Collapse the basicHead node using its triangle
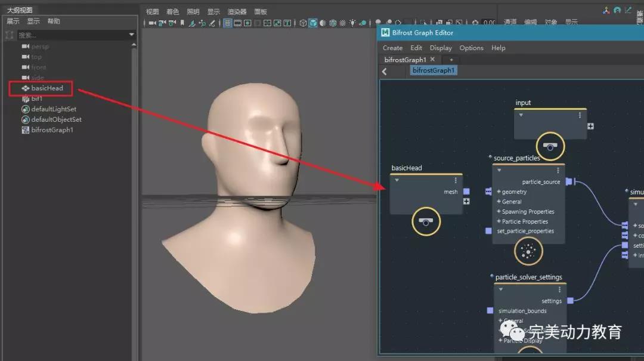 [397, 180]
